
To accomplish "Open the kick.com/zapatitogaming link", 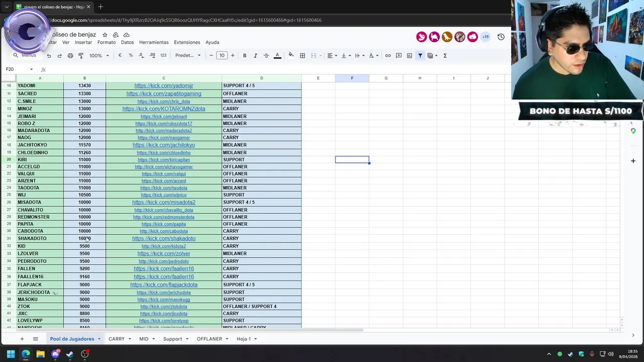I will [x=164, y=94].
